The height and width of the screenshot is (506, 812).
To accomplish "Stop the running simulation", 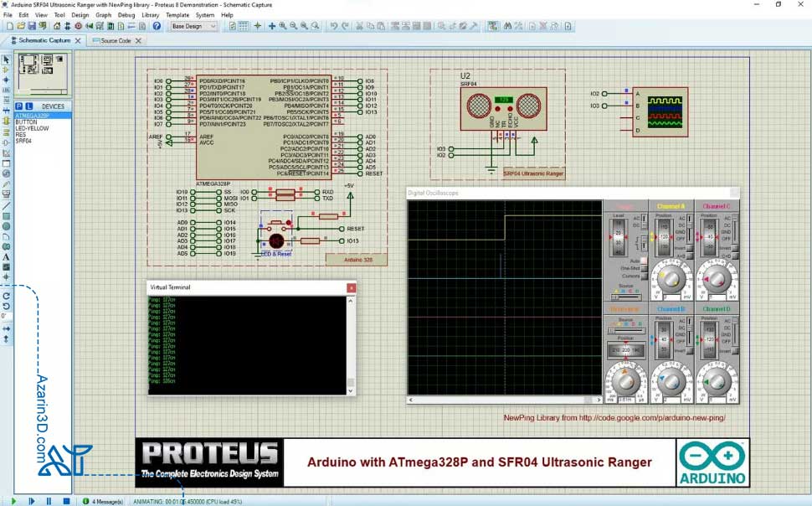I will point(66,501).
